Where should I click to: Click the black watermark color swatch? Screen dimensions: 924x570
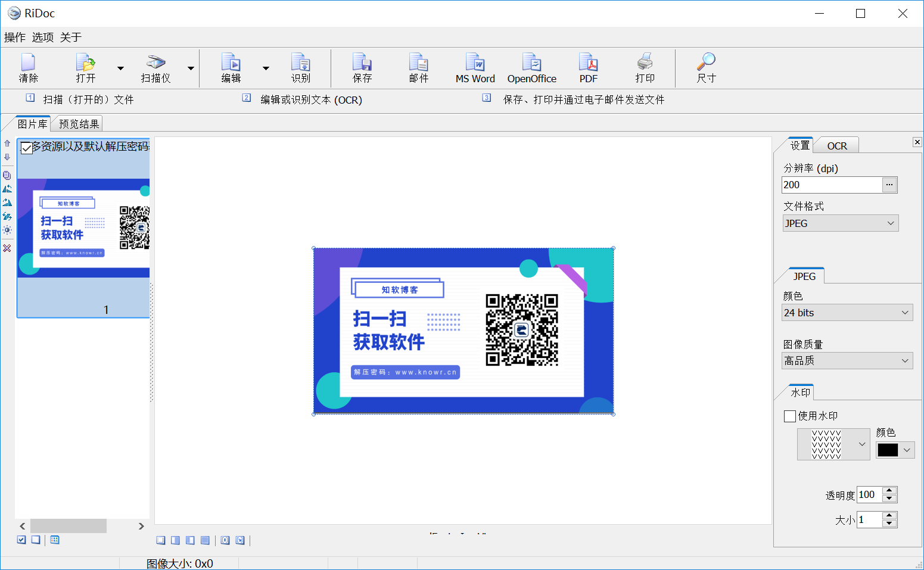(888, 450)
